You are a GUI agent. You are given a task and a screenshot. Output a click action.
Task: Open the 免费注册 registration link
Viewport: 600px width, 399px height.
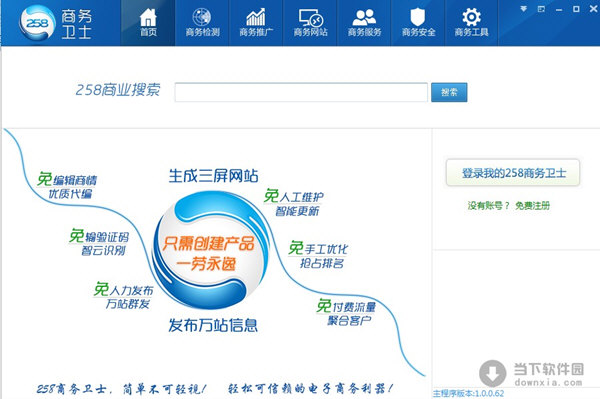click(532, 206)
